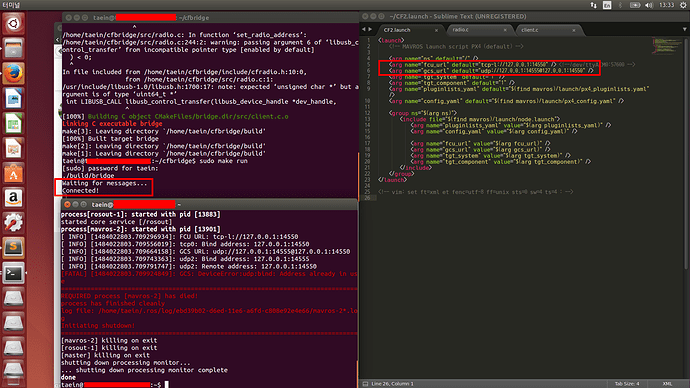This screenshot has height=388, width=690.
Task: Open Ubuntu Software Center icon
Action: click(13, 173)
